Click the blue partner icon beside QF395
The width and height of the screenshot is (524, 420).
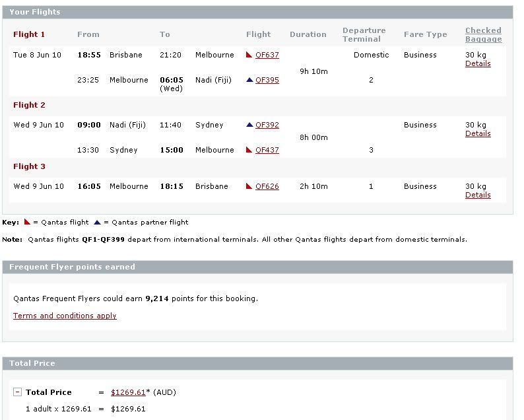point(249,80)
